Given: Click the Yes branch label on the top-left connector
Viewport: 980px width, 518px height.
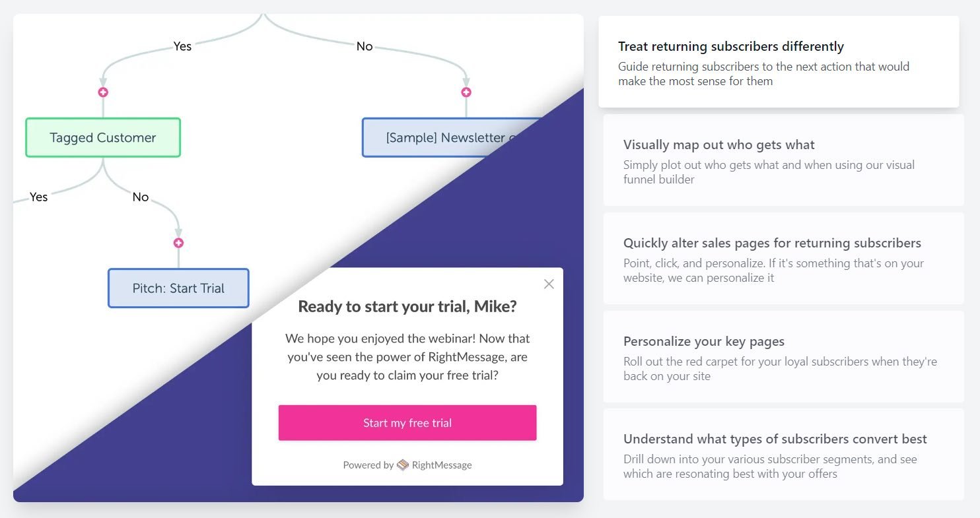Looking at the screenshot, I should (182, 46).
